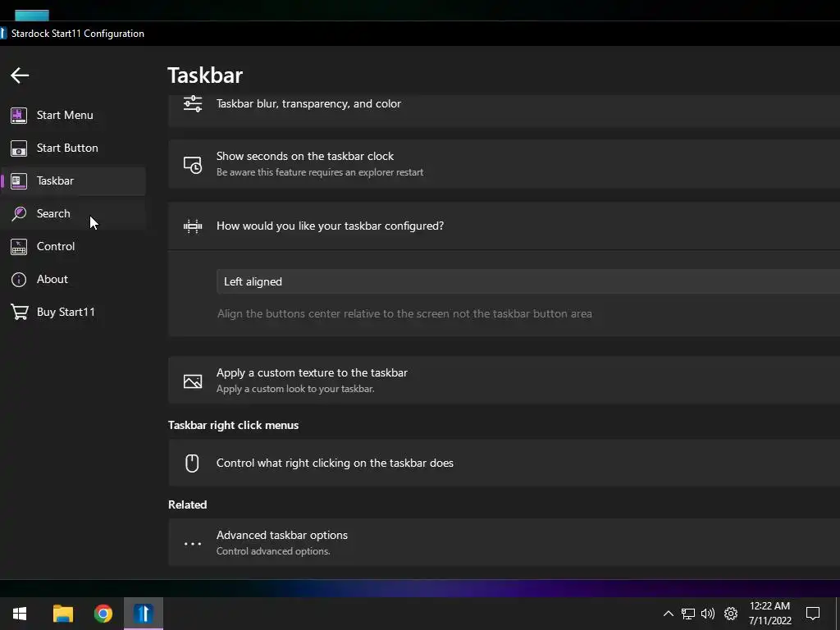This screenshot has width=840, height=630.
Task: Click the taskbar clock seconds icon
Action: click(x=193, y=164)
